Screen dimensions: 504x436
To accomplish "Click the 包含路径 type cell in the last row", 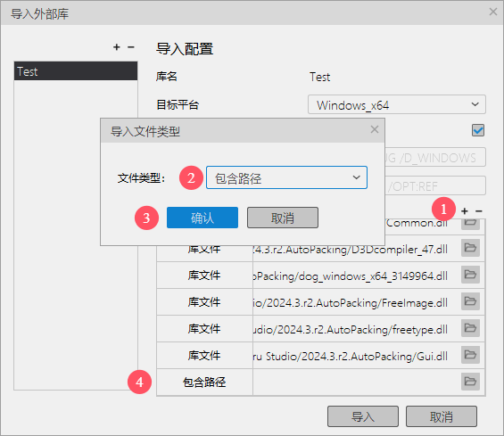I will [204, 382].
